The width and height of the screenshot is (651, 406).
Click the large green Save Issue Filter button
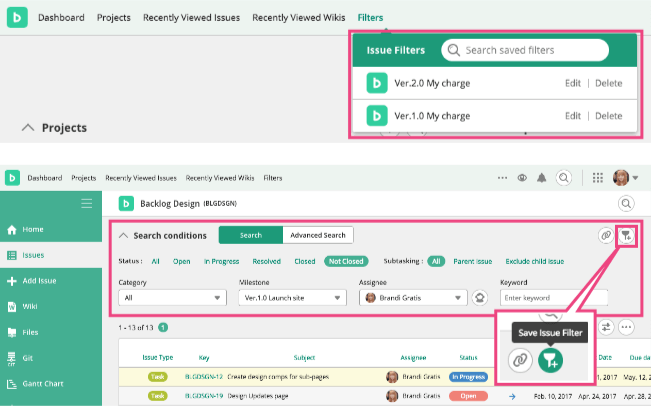(551, 360)
